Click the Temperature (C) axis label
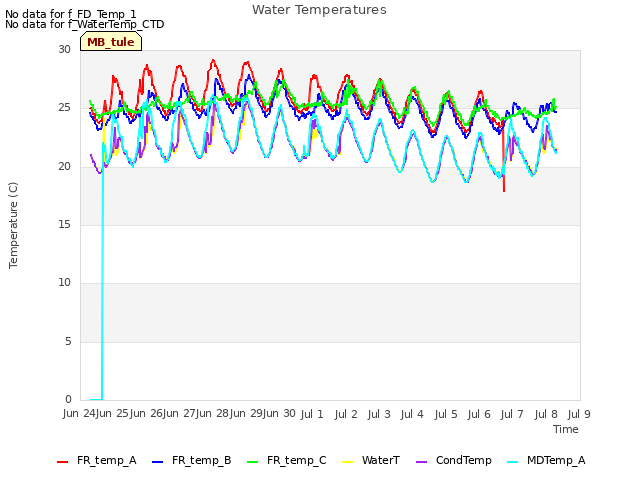 [13, 225]
